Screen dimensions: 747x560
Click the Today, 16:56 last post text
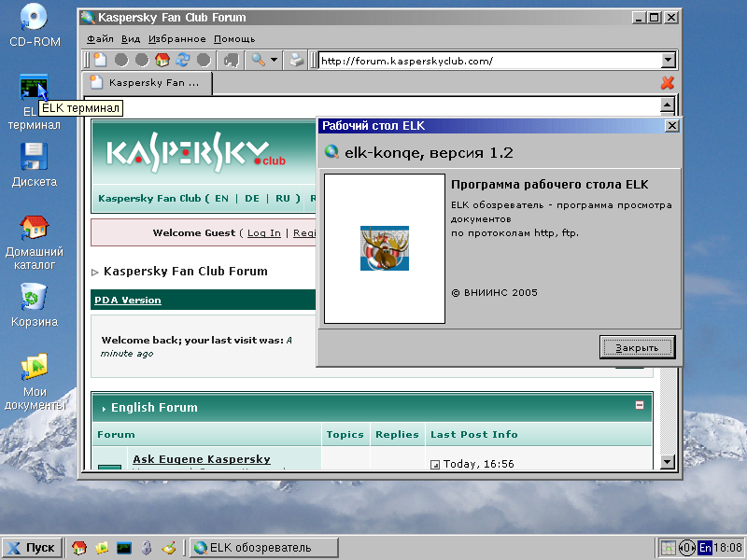click(x=479, y=464)
